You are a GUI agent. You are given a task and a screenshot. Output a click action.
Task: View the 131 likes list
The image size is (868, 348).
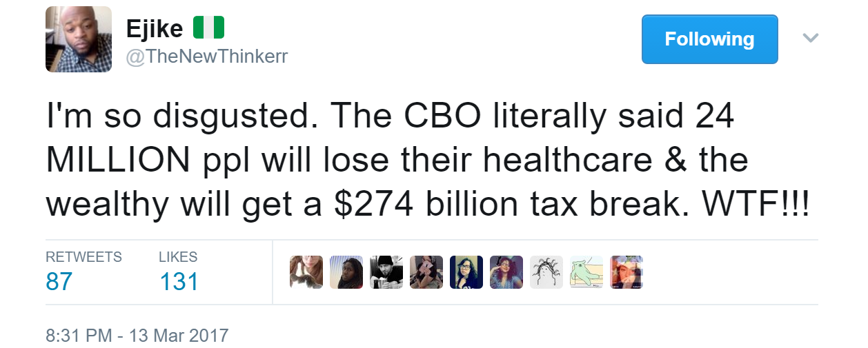179,282
